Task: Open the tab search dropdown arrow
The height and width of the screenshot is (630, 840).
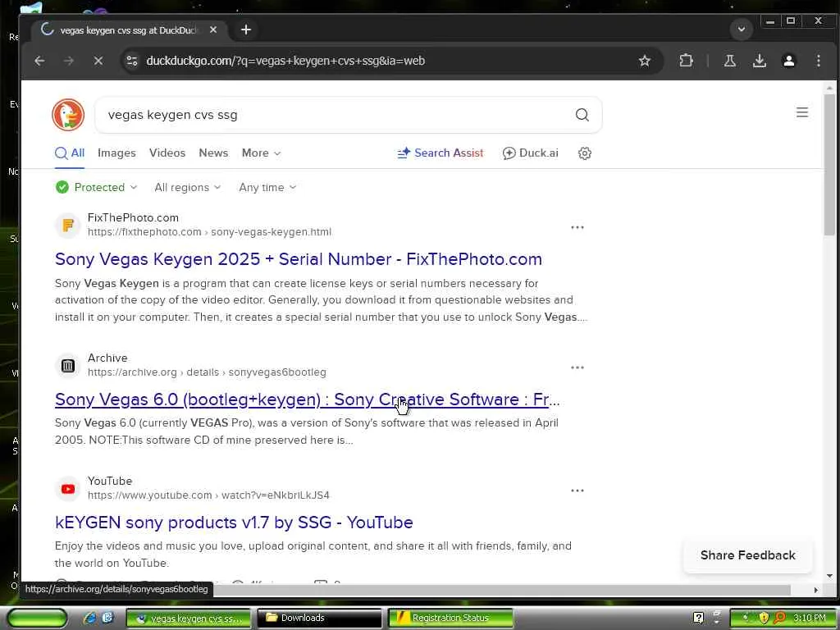Action: 742,30
